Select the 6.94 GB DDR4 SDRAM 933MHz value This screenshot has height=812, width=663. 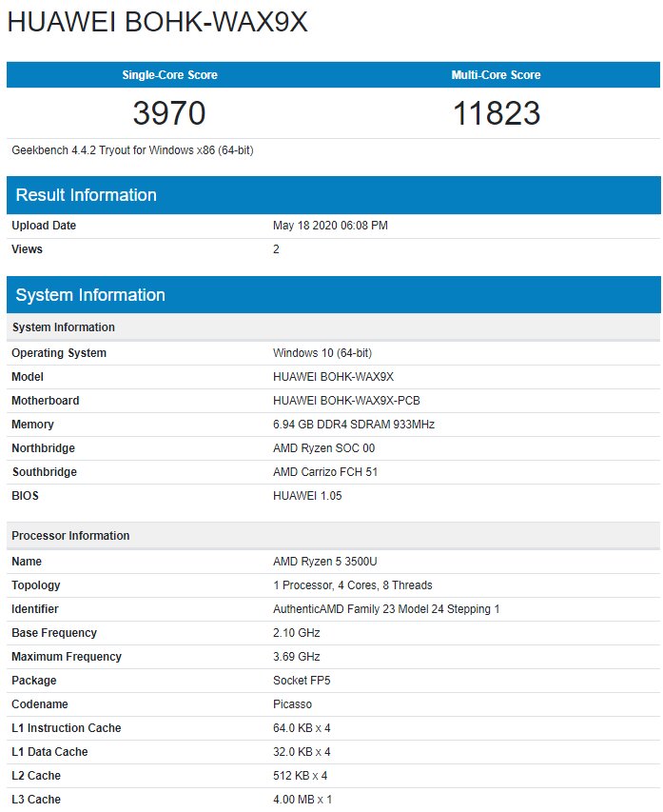[x=354, y=425]
